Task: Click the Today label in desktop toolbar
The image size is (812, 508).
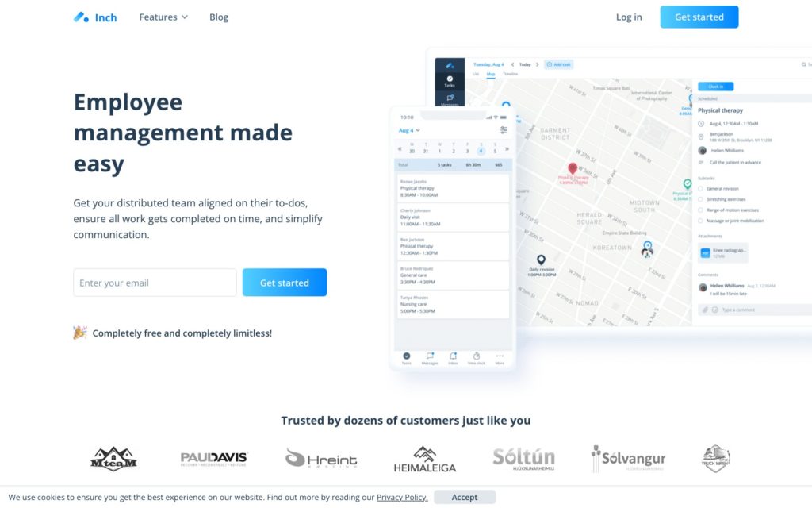Action: click(525, 64)
